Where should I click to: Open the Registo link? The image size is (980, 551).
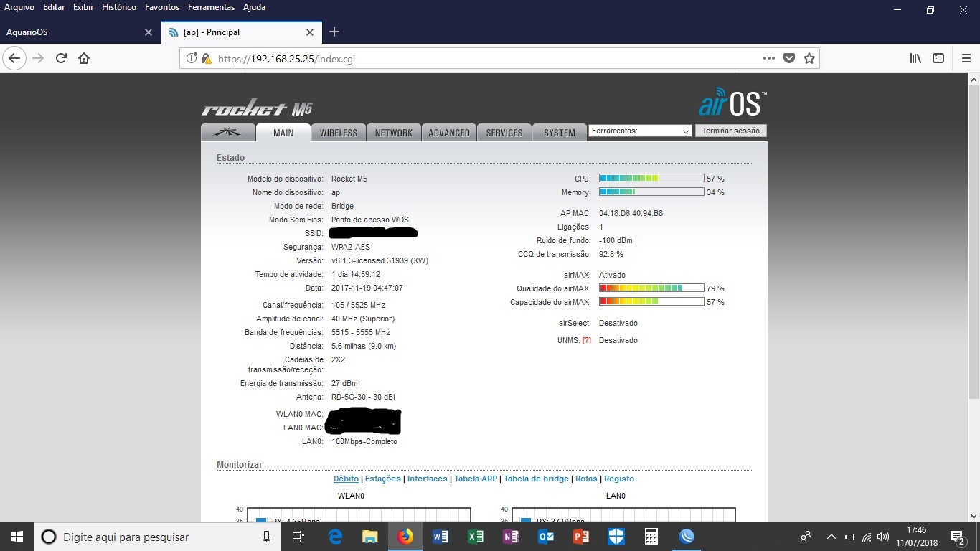pyautogui.click(x=619, y=479)
